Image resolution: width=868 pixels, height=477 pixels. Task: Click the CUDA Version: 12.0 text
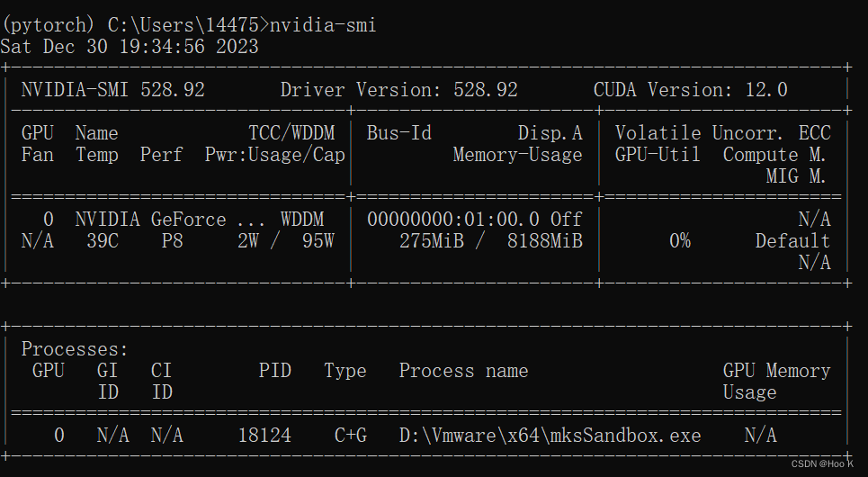tap(690, 90)
